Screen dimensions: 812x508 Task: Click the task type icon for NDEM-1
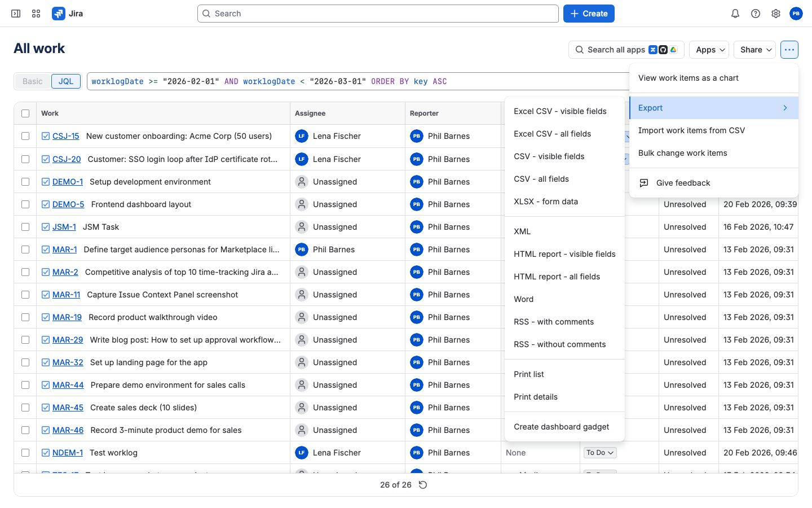pos(46,453)
